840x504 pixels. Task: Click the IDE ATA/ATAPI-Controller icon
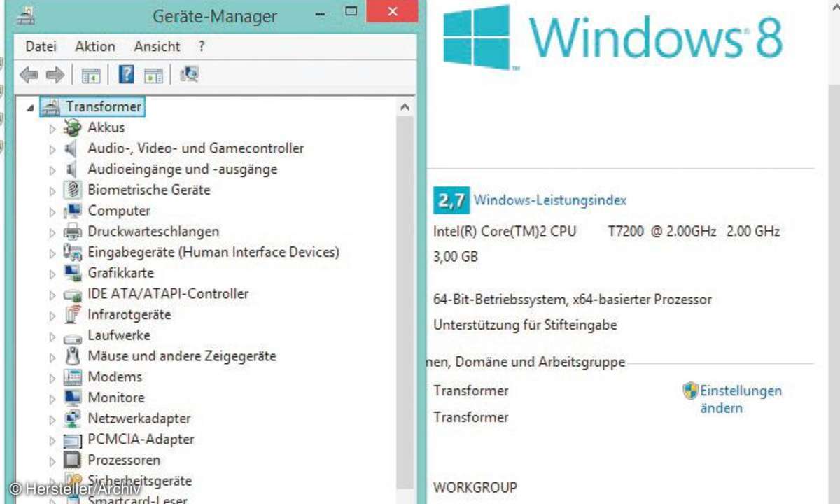pyautogui.click(x=72, y=294)
